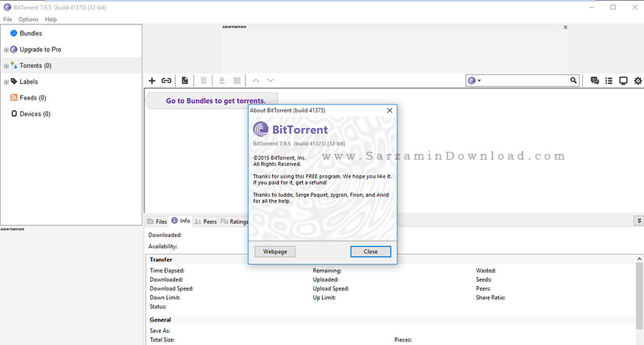Click the Save As label
Viewport: 644px width, 345px height.
[x=160, y=330]
